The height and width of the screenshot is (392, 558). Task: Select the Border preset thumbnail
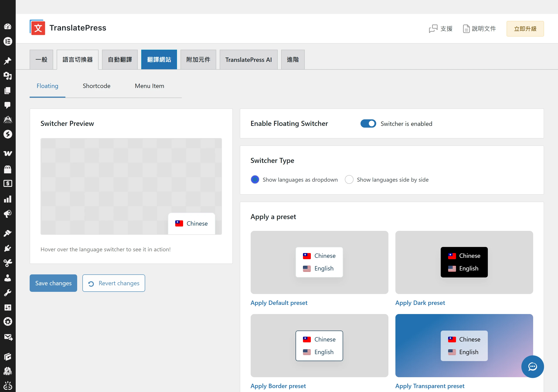(x=319, y=346)
